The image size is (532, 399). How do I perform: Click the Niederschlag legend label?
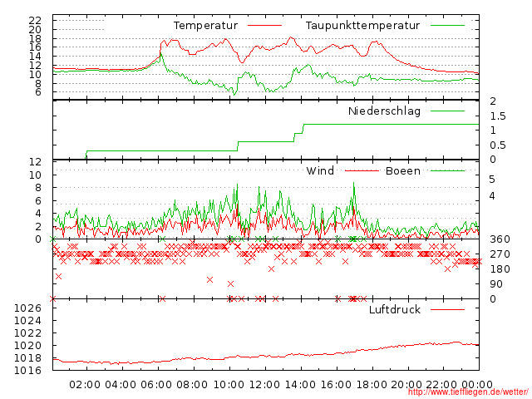(x=384, y=111)
